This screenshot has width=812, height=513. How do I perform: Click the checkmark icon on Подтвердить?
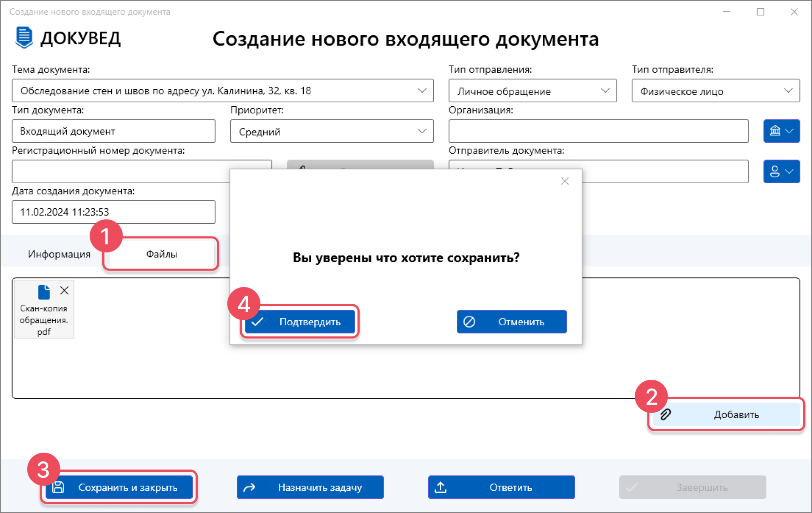click(x=258, y=321)
